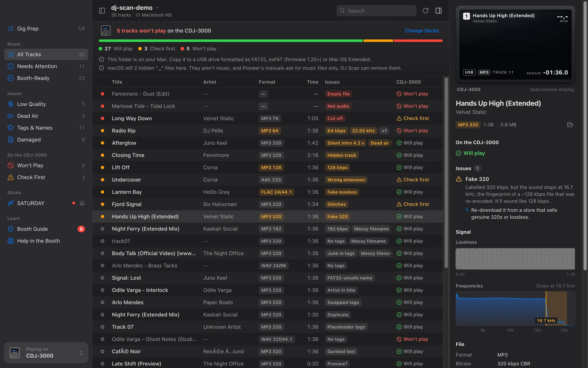Open the Playing on CDJ-3000 selector

coord(46,353)
